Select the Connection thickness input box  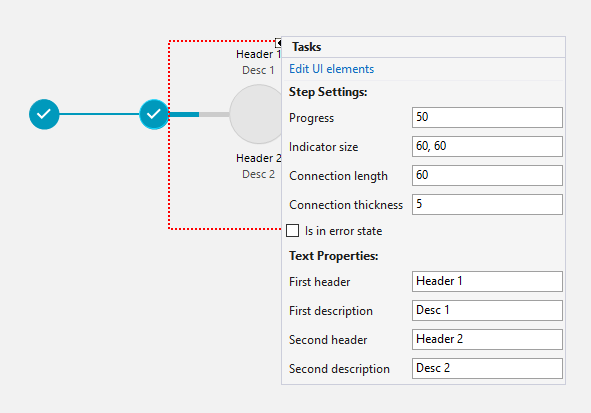point(487,205)
